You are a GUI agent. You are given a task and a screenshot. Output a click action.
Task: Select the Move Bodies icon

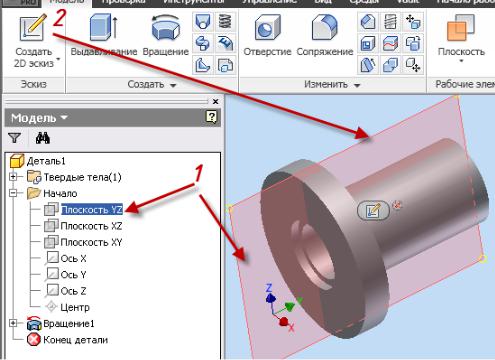click(x=413, y=22)
